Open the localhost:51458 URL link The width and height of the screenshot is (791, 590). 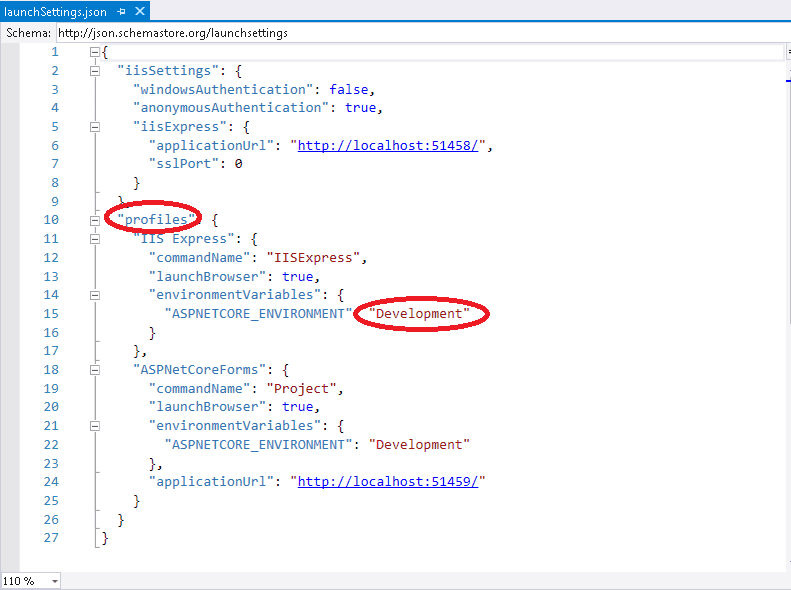[391, 145]
